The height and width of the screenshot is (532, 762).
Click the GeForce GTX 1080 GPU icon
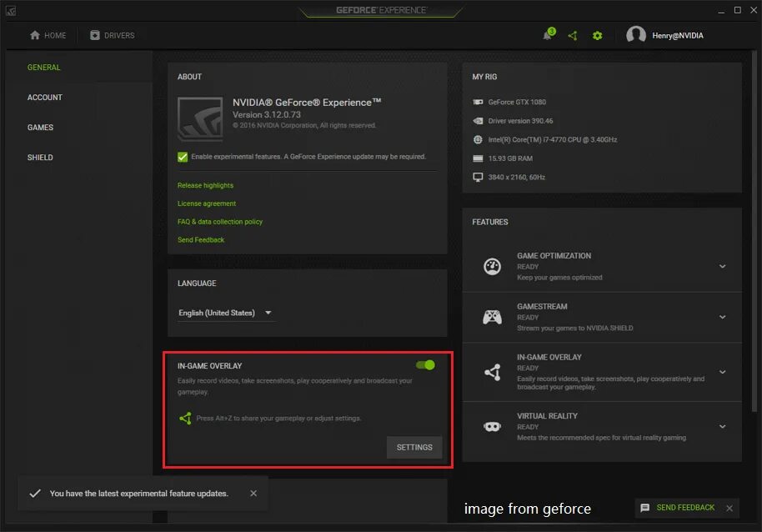pyautogui.click(x=476, y=101)
